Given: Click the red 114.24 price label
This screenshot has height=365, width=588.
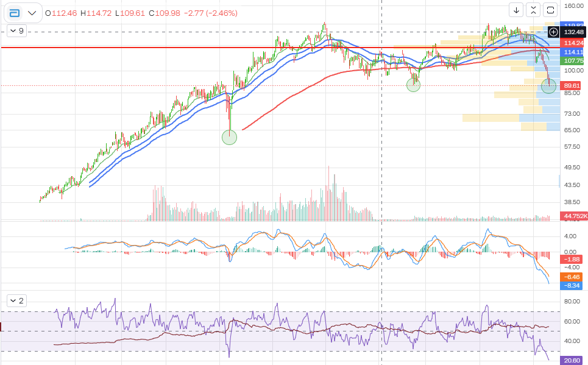Looking at the screenshot, I should coord(573,43).
